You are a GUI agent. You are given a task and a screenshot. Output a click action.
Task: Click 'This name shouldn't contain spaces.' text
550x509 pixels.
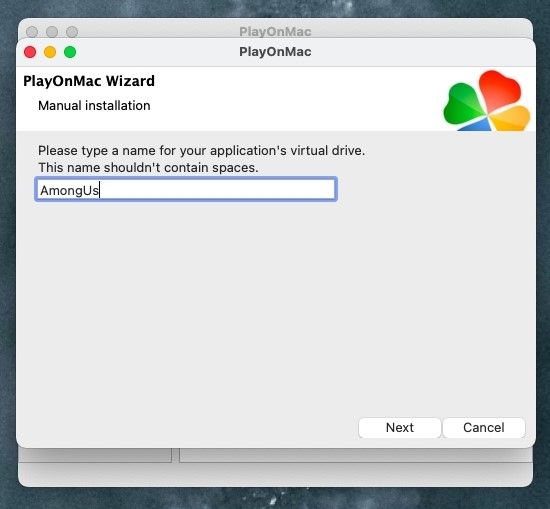coord(148,167)
